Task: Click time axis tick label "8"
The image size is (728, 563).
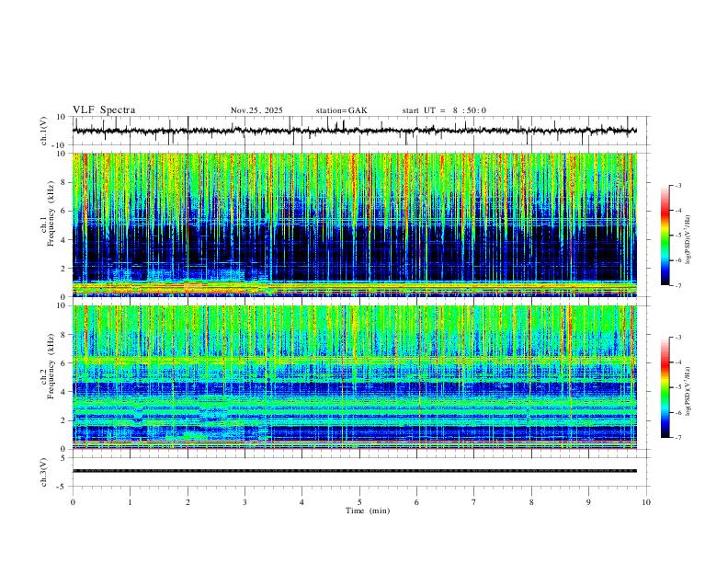Action: [x=531, y=502]
